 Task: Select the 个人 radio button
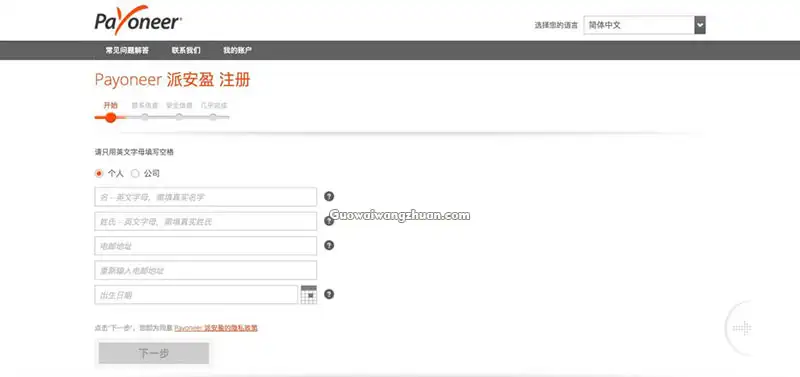99,173
